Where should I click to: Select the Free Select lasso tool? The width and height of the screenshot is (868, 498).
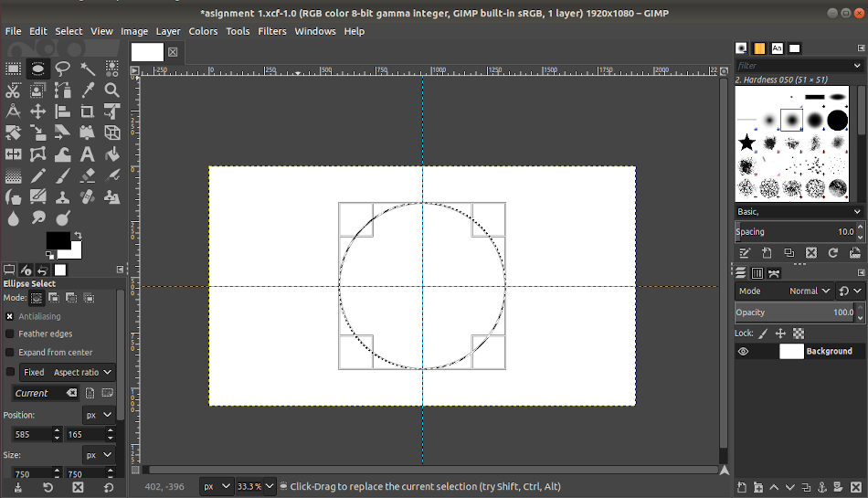62,69
